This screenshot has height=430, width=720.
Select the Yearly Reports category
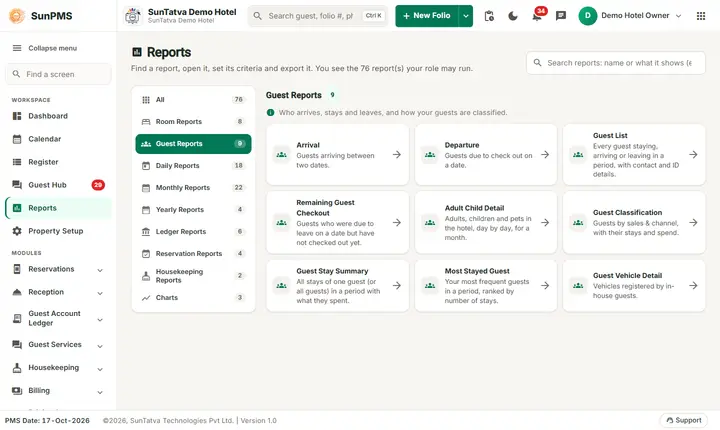193,210
